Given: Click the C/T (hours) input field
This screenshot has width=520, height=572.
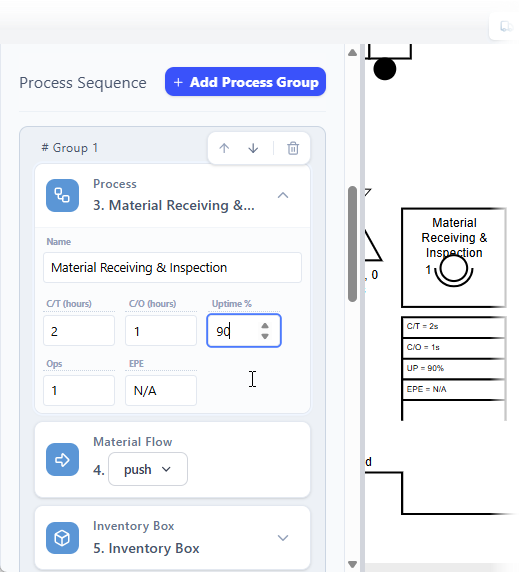Looking at the screenshot, I should 79,331.
